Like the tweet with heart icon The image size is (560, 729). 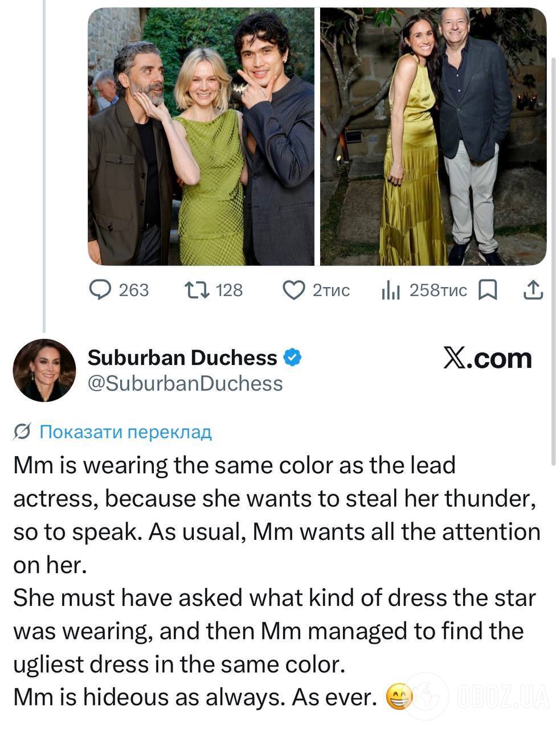pos(294,290)
